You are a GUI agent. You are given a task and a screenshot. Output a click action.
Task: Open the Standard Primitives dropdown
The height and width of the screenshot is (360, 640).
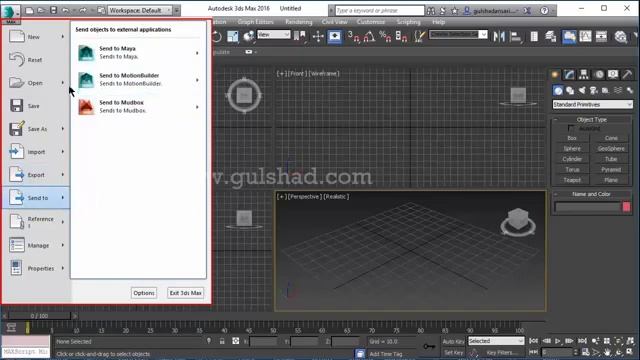(x=592, y=104)
